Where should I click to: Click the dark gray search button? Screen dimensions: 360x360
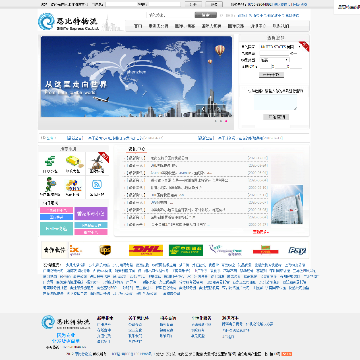point(206,15)
